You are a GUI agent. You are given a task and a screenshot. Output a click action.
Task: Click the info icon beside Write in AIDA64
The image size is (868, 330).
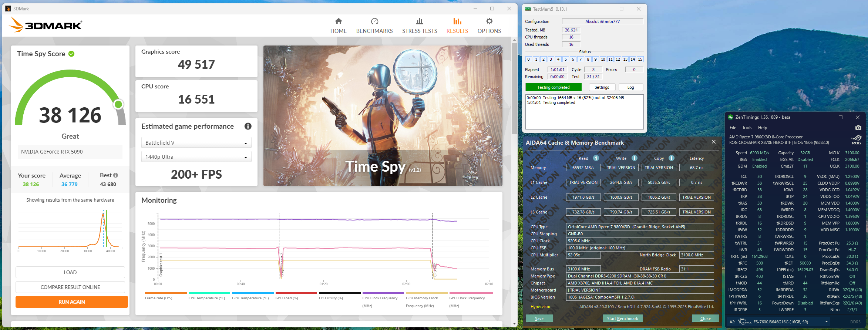(x=635, y=158)
